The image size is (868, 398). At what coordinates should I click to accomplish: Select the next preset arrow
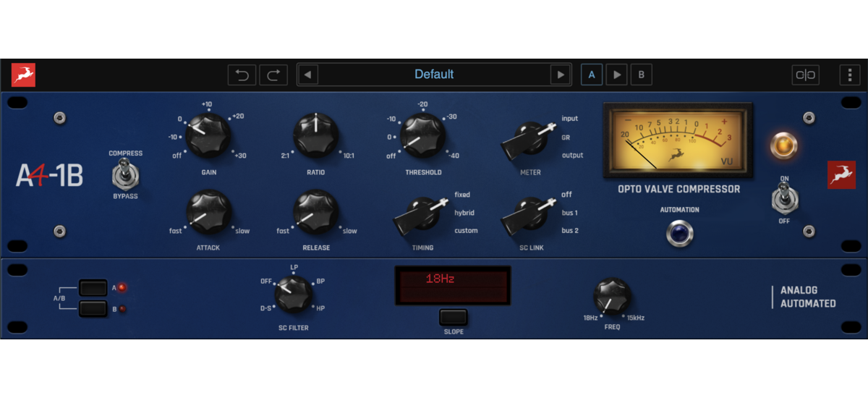coord(560,75)
